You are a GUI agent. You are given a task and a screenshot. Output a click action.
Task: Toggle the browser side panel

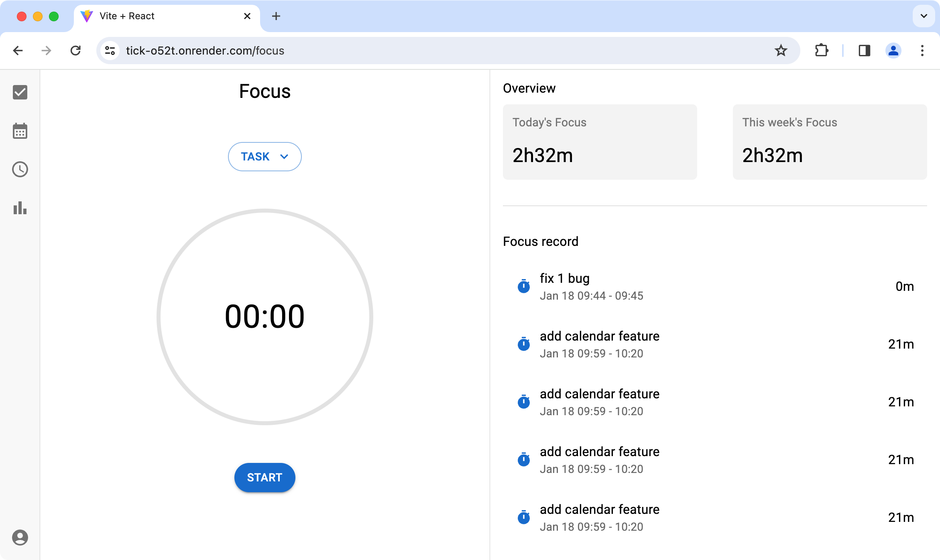[x=864, y=51]
